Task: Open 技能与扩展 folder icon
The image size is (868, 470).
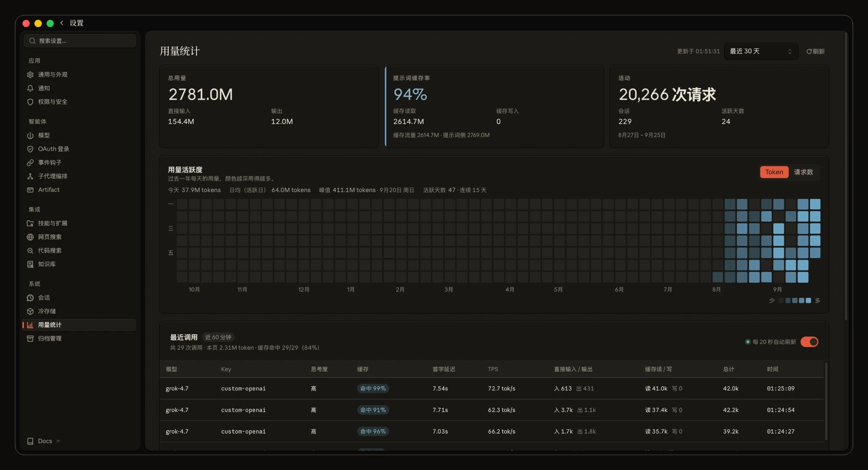Action: click(30, 223)
